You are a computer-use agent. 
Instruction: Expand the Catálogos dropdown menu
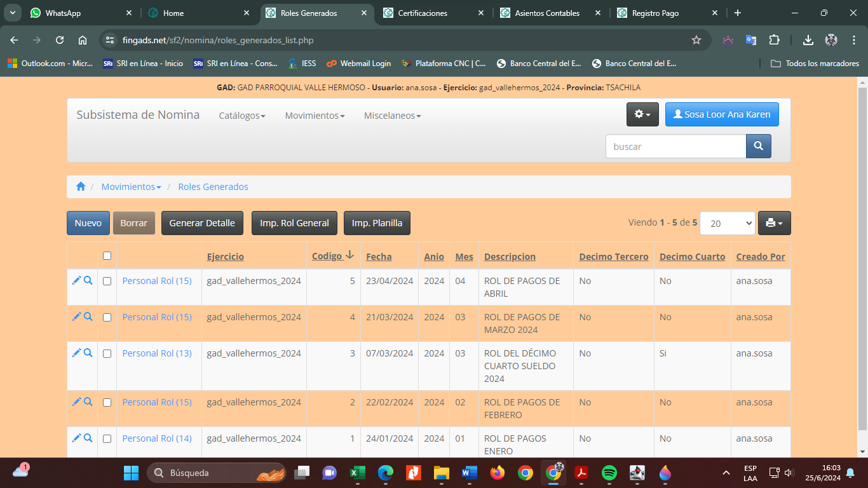[241, 116]
